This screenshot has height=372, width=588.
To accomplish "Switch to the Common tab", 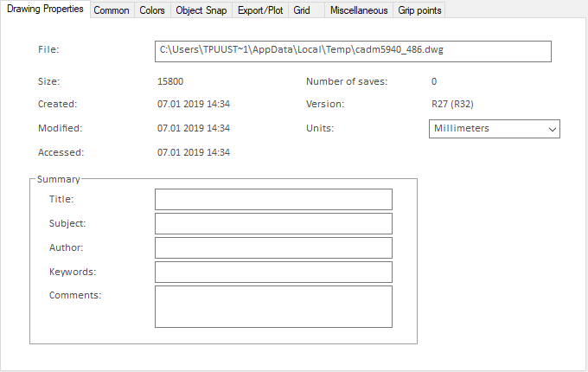I will click(x=112, y=10).
